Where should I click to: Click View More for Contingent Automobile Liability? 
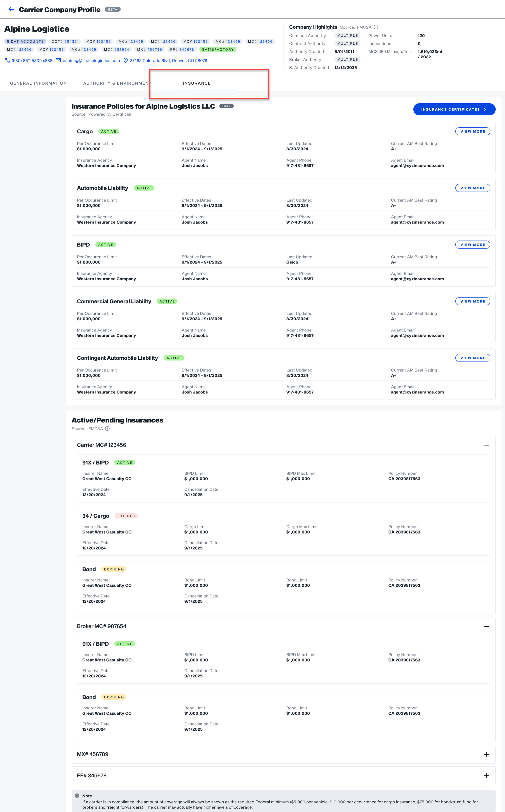pos(472,358)
